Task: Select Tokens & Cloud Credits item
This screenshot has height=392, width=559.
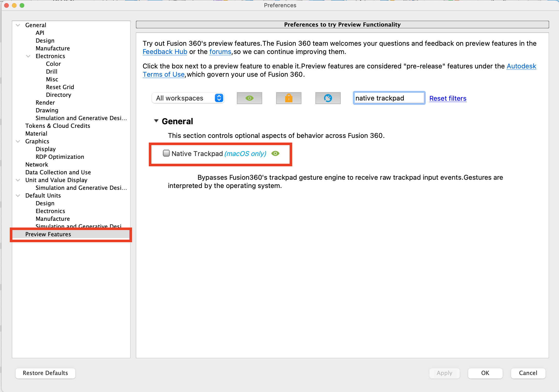Action: tap(58, 126)
